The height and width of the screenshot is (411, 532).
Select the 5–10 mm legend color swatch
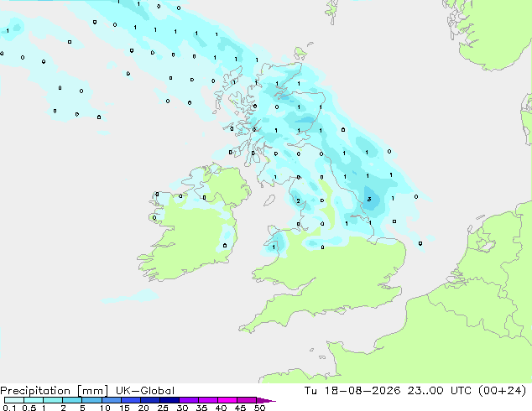(x=91, y=400)
